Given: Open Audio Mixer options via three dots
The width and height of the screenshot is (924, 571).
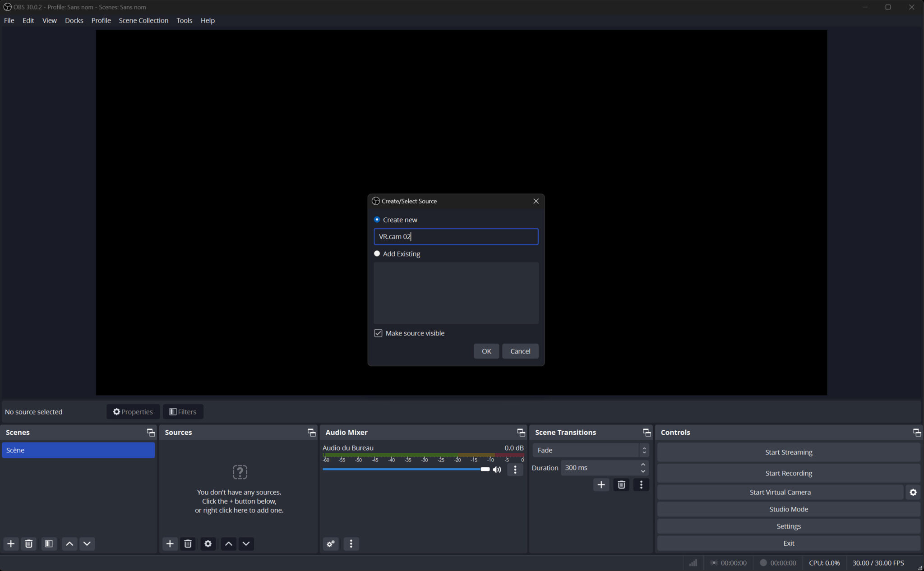Looking at the screenshot, I should tap(351, 543).
